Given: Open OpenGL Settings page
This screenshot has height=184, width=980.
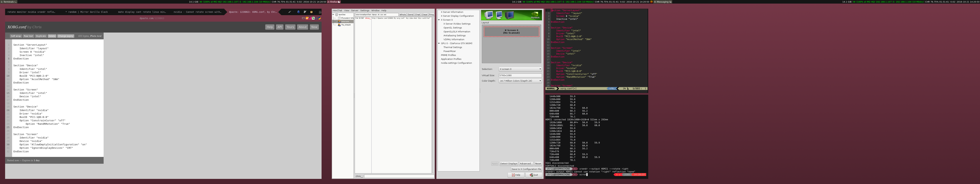Looking at the screenshot, I should 452,28.
